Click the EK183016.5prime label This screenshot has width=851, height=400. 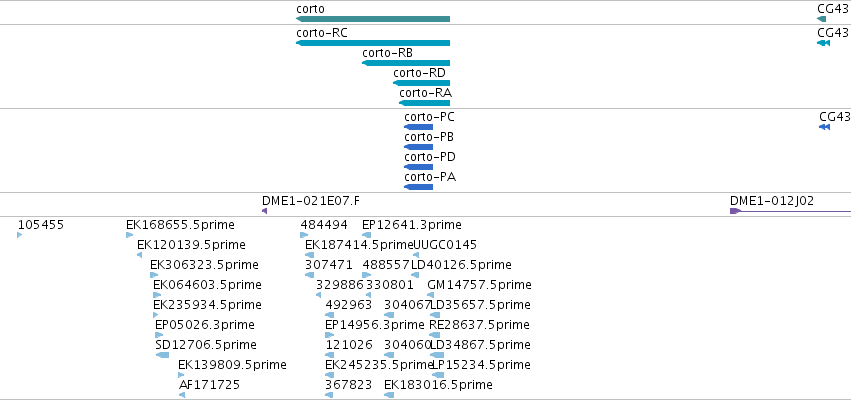[439, 385]
